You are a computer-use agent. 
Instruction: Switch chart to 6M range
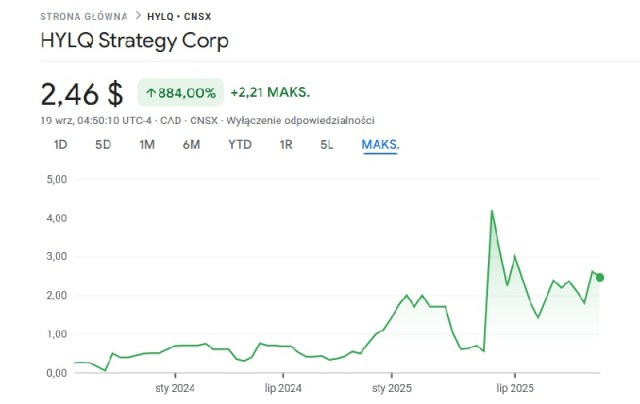pos(191,144)
